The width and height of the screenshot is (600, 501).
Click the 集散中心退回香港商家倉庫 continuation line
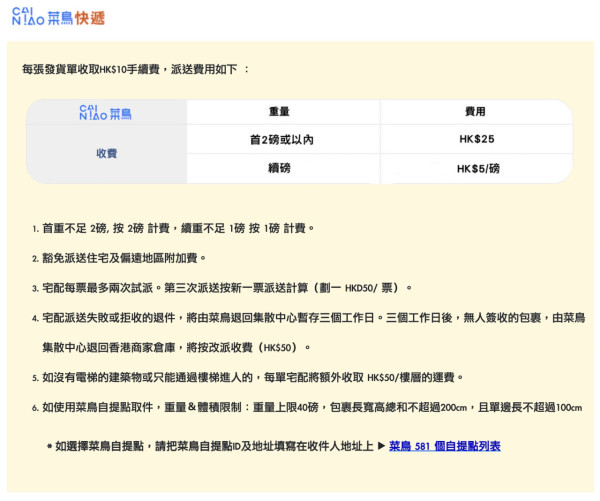pos(176,348)
